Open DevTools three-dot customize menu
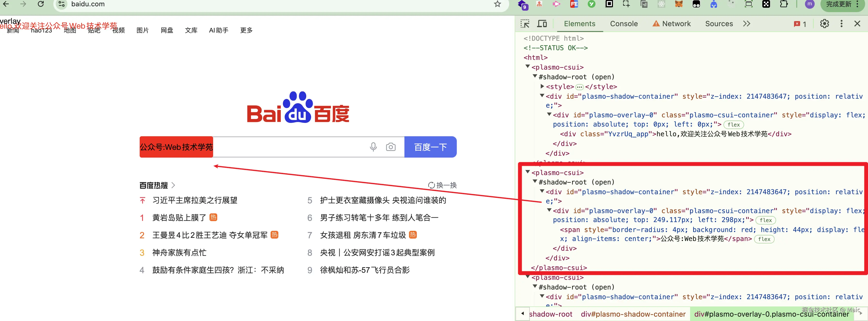The height and width of the screenshot is (321, 868). (841, 24)
